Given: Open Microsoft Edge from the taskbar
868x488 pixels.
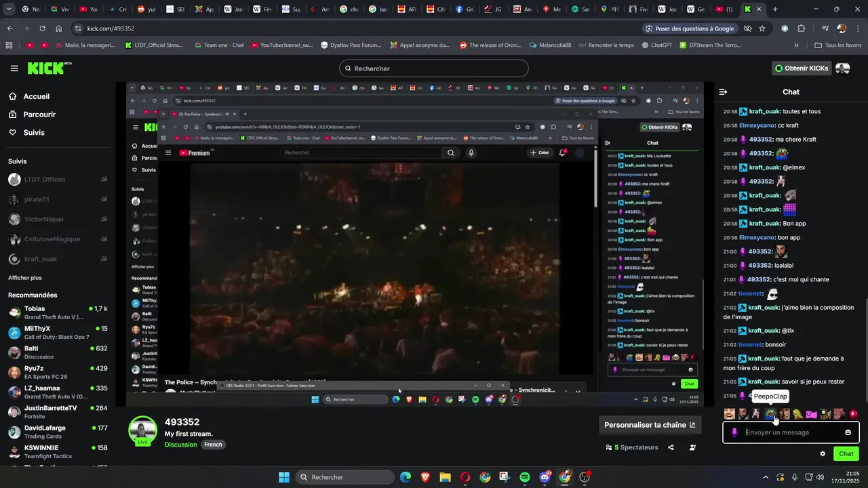Looking at the screenshot, I should point(405,477).
